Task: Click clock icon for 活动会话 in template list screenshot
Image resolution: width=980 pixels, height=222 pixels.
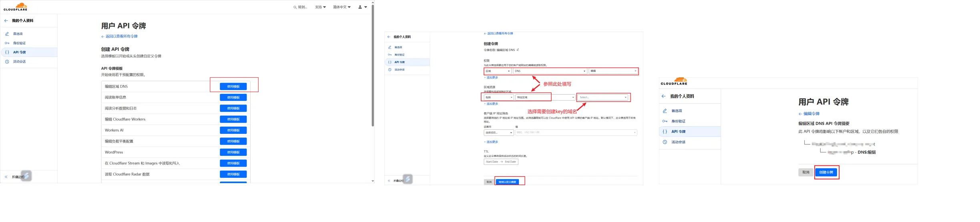Action: coord(7,62)
